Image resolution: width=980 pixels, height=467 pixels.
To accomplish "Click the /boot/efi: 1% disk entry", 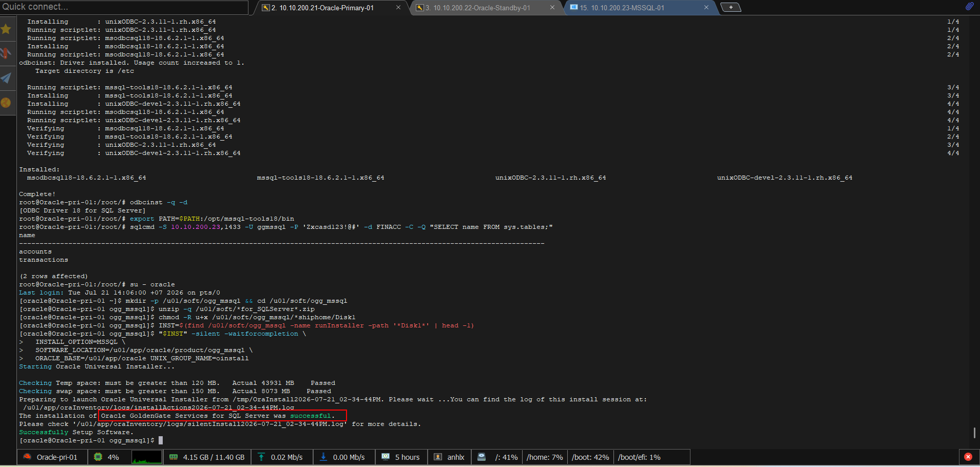I will point(639,457).
